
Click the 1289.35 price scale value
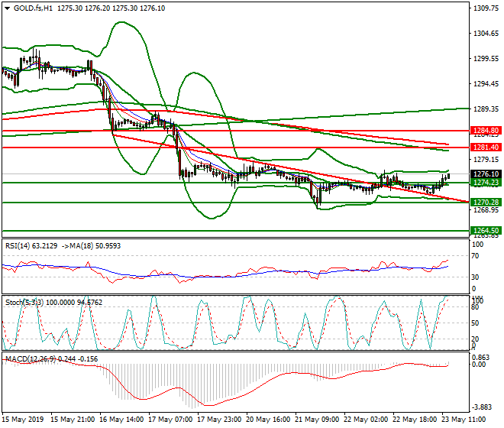coord(486,109)
